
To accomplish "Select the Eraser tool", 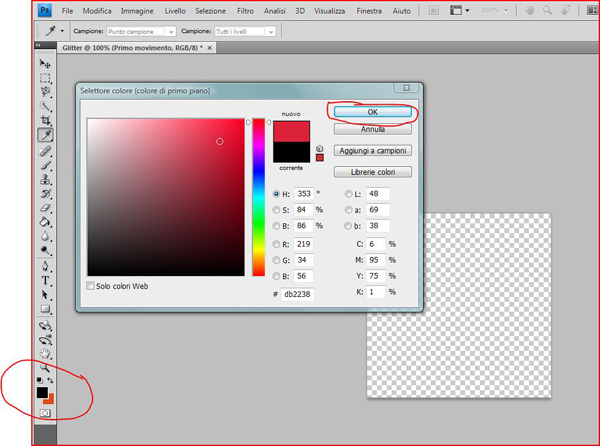I will tap(45, 208).
